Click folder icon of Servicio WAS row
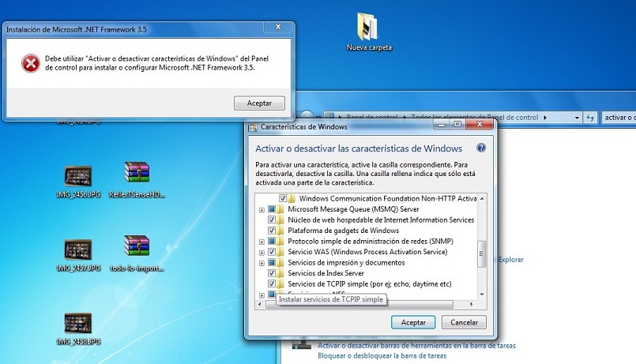The width and height of the screenshot is (636, 364). (x=280, y=252)
